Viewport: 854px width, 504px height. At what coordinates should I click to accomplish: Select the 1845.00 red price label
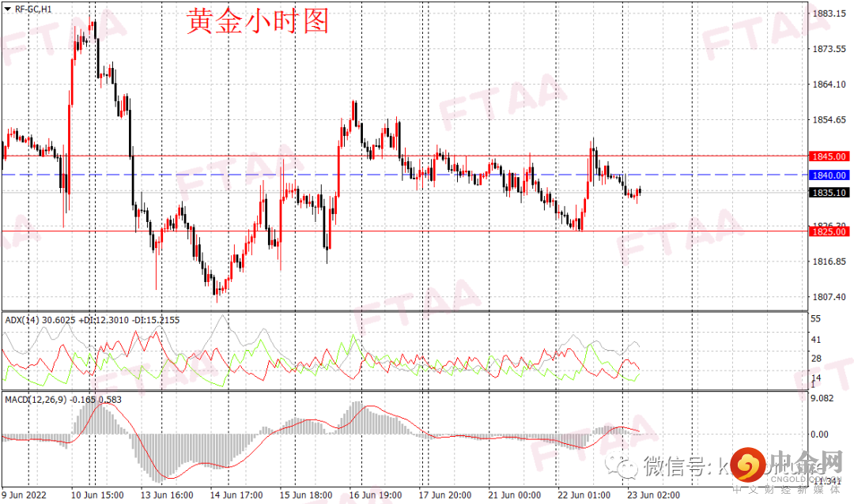pyautogui.click(x=829, y=156)
